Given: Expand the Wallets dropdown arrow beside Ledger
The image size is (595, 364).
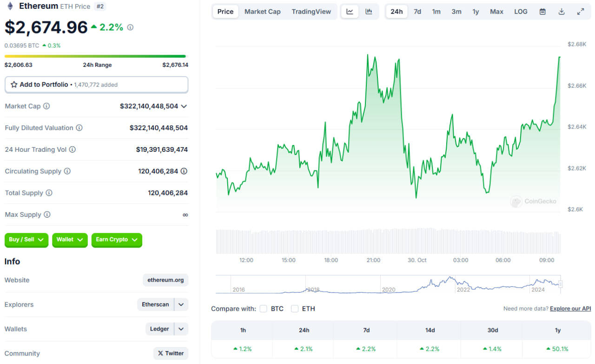Looking at the screenshot, I should (181, 329).
